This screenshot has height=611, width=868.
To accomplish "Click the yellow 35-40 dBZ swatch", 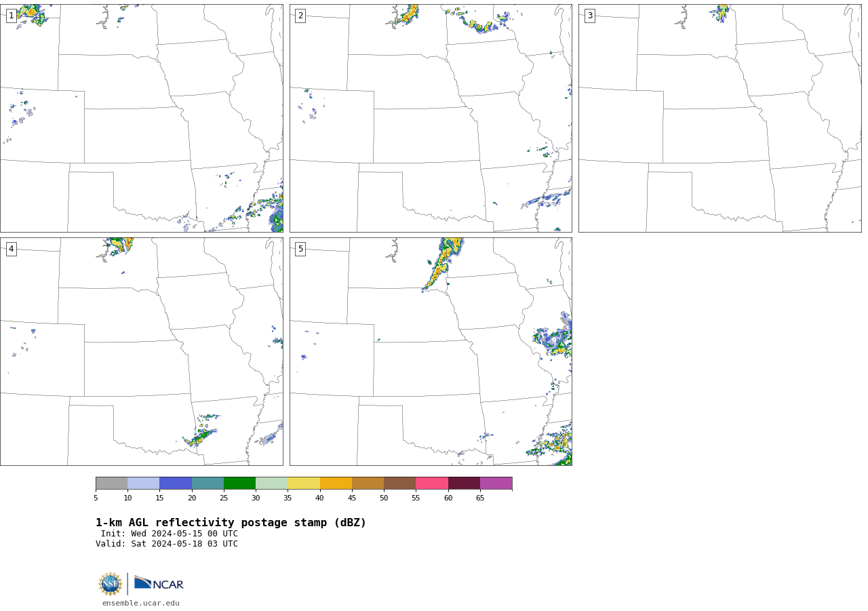I will 304,483.
